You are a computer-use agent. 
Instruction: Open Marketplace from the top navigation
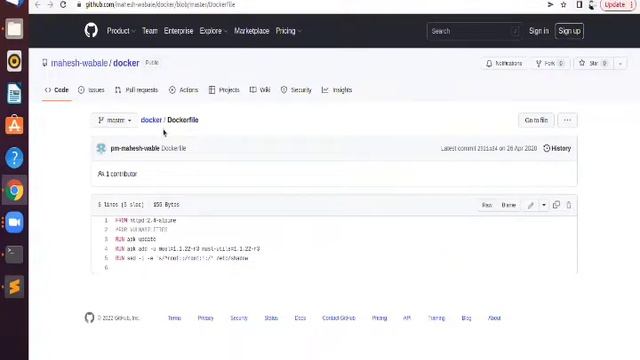251,31
